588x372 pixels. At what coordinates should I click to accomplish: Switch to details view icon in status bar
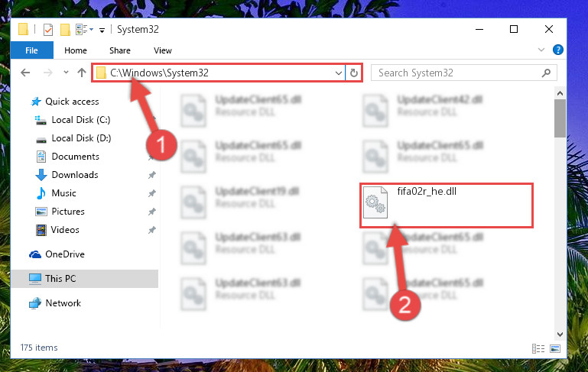pyautogui.click(x=538, y=349)
